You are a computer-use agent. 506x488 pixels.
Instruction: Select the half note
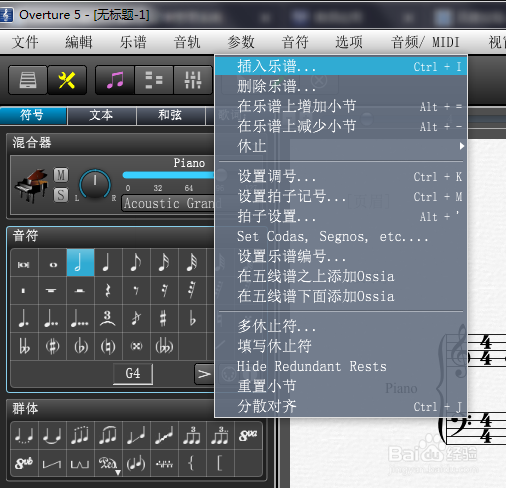pyautogui.click(x=80, y=263)
